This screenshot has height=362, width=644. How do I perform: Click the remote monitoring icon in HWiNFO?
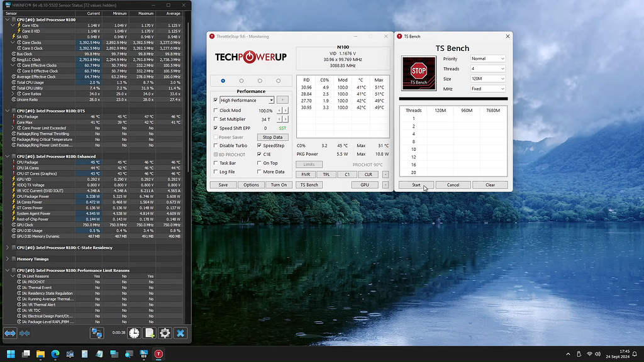[97, 333]
